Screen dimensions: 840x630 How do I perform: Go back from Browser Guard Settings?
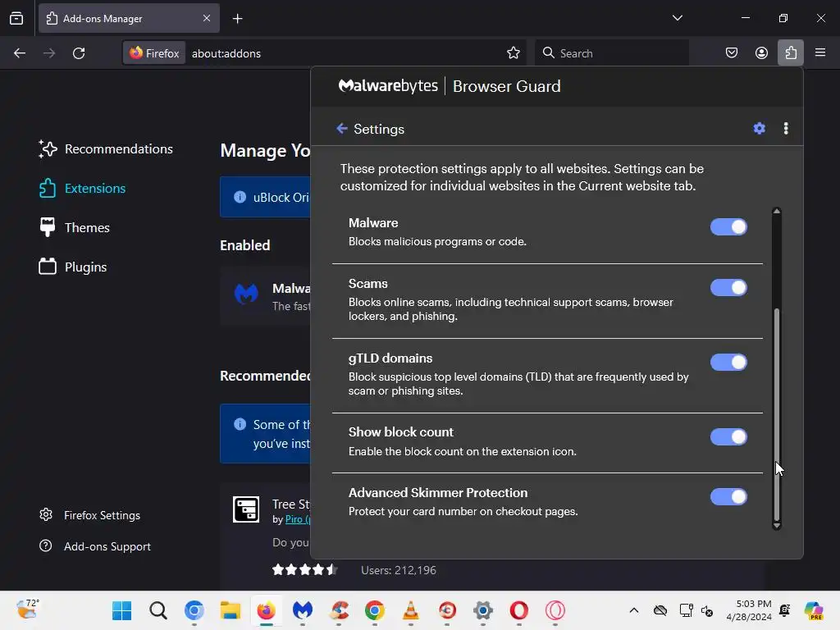pyautogui.click(x=342, y=129)
